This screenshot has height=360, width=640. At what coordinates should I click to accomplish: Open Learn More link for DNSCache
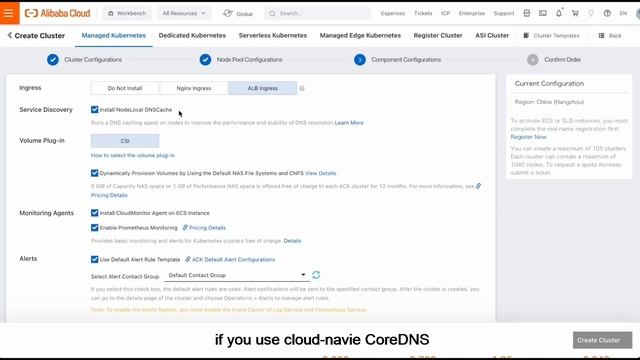349,122
